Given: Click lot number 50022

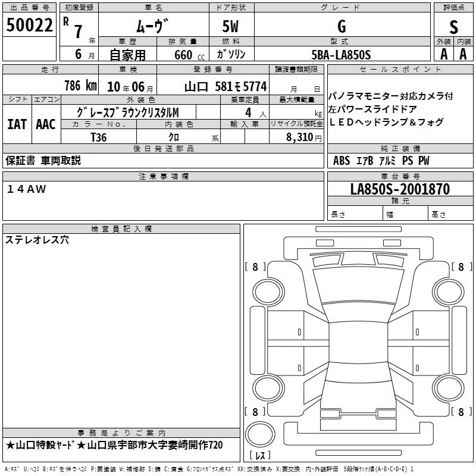Looking at the screenshot, I should pyautogui.click(x=29, y=25).
